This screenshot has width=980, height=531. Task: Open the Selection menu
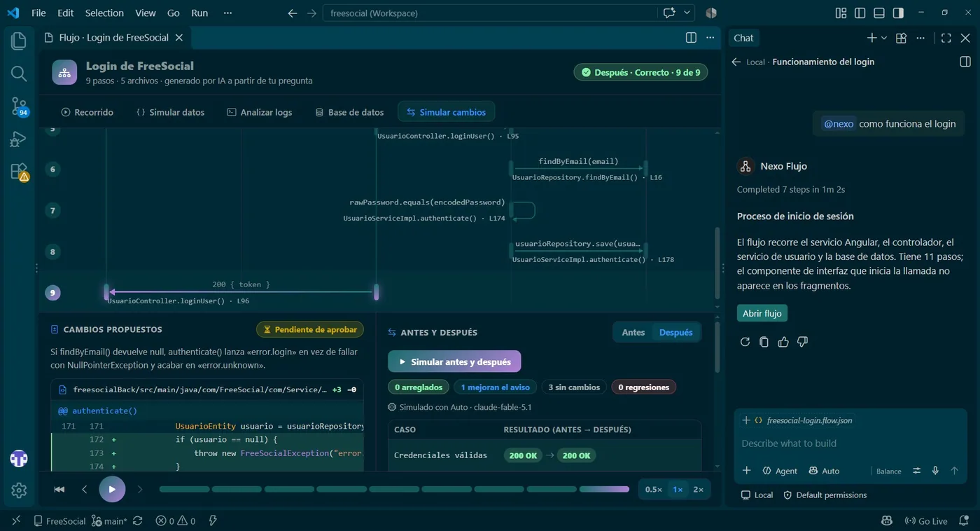[104, 13]
